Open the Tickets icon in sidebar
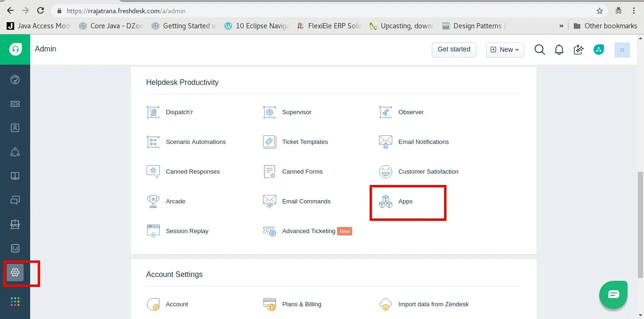 (x=15, y=104)
